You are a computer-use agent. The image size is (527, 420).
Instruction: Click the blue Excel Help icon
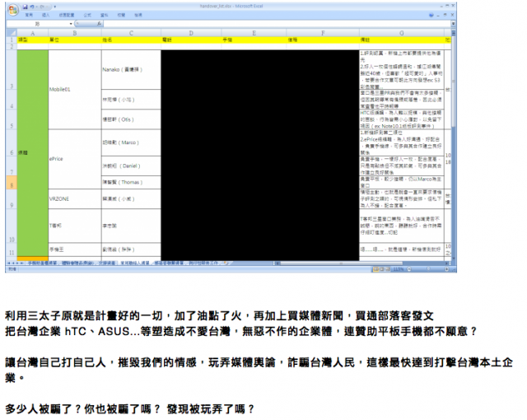coord(431,15)
